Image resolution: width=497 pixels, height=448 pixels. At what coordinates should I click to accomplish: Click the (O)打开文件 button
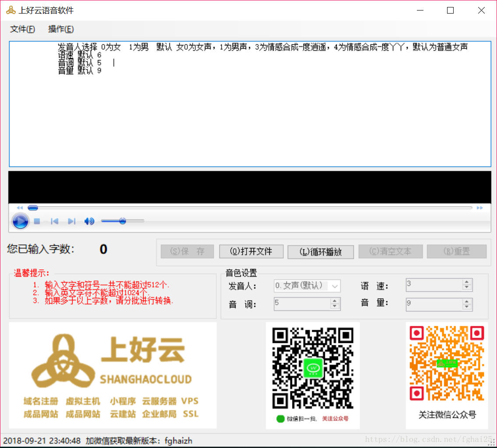click(251, 251)
